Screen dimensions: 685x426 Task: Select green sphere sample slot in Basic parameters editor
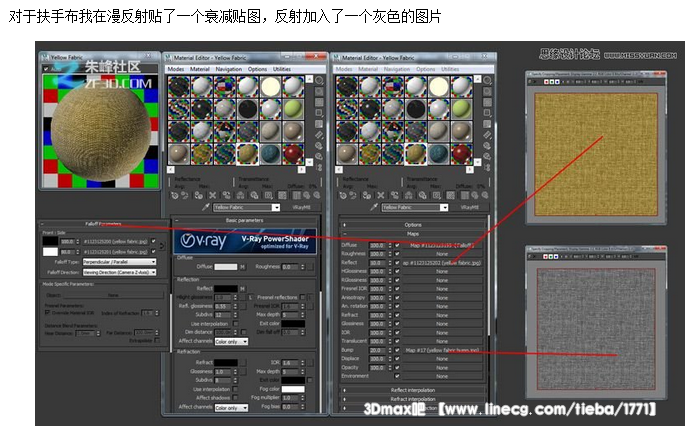click(293, 108)
